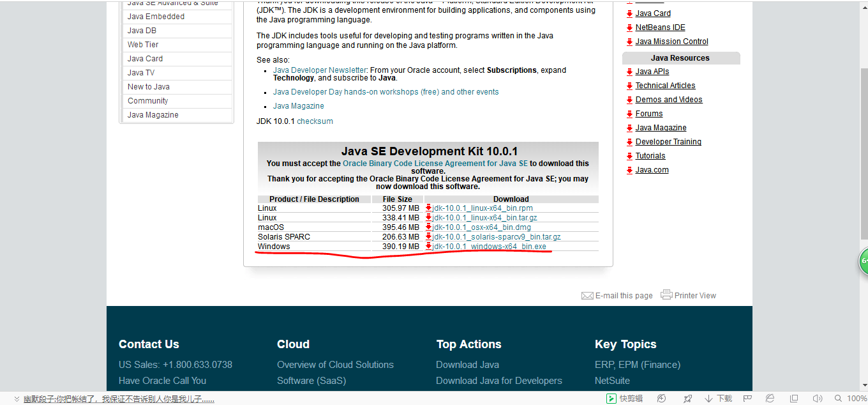Open Java Developer Day hands-on workshops link

tap(386, 92)
